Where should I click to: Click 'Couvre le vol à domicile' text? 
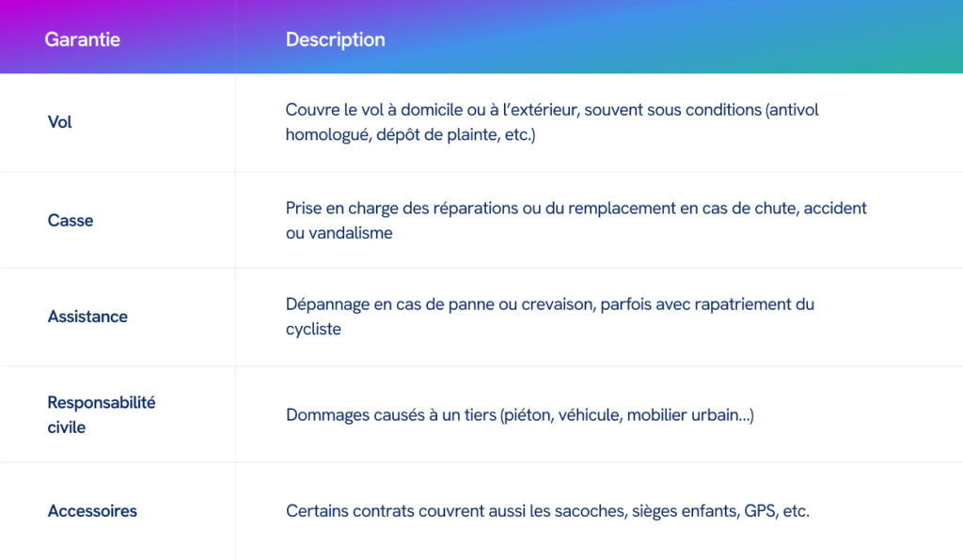coord(373,111)
